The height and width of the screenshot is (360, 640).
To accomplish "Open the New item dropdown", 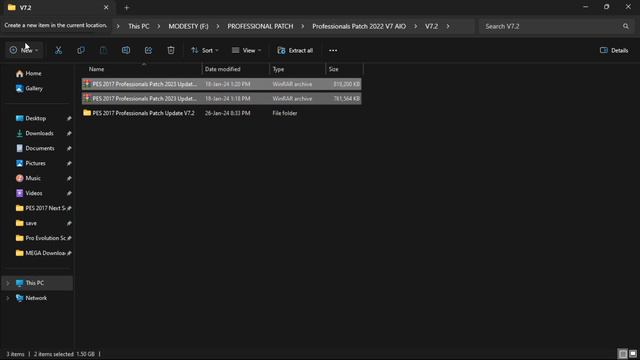I will [x=24, y=50].
